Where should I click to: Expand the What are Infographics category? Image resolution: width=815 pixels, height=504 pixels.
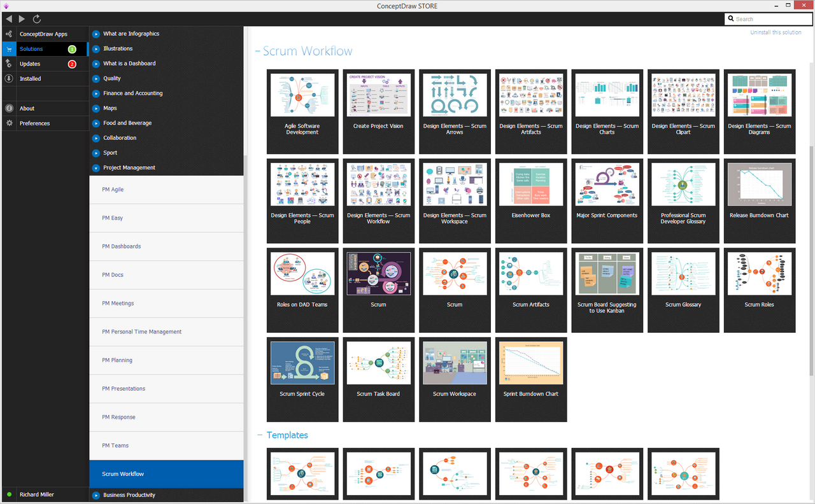pos(96,34)
